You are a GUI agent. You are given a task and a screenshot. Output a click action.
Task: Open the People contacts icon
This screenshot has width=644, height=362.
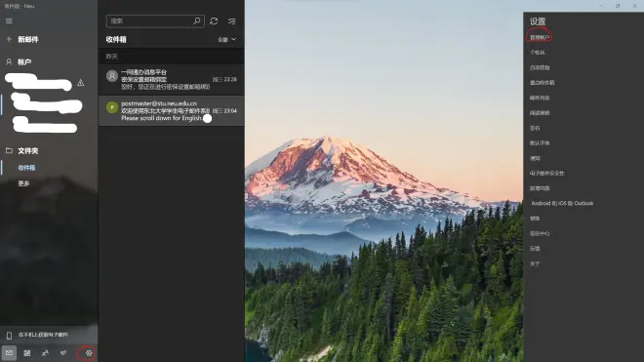coord(45,353)
